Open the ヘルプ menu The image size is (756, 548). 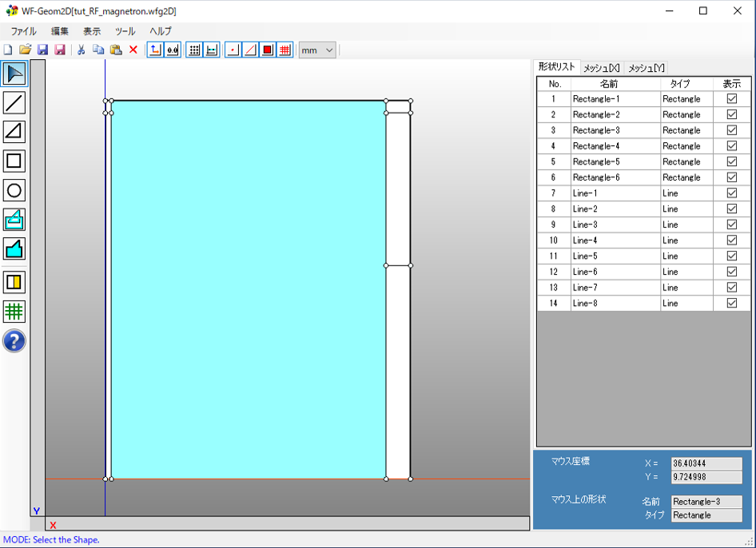pyautogui.click(x=161, y=31)
